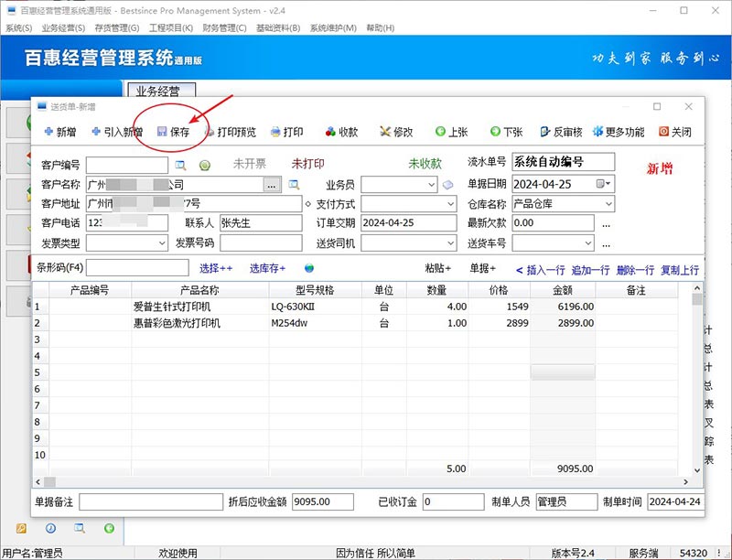Open the 存货管理(G) menu

[x=117, y=28]
